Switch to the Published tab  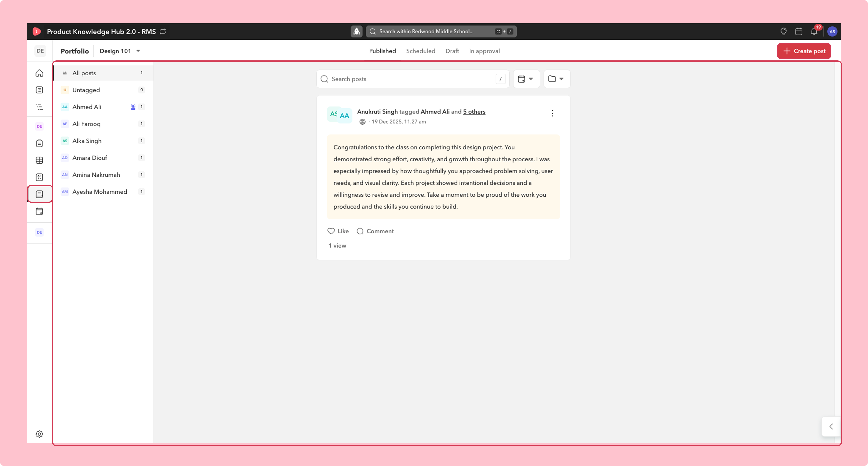click(x=382, y=51)
